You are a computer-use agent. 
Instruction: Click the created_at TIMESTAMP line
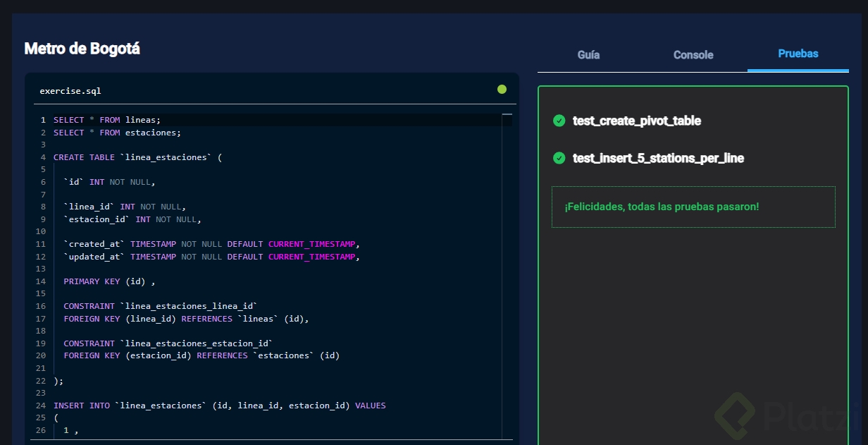pyautogui.click(x=212, y=244)
